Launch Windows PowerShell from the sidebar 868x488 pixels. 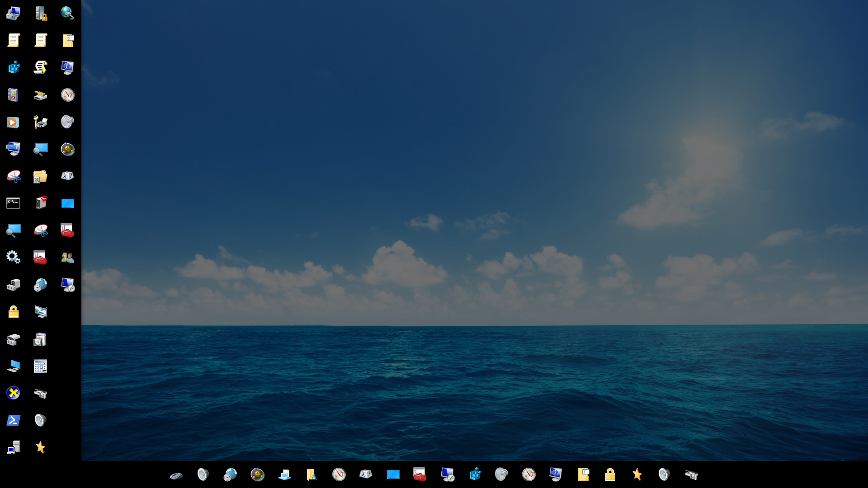[x=14, y=420]
